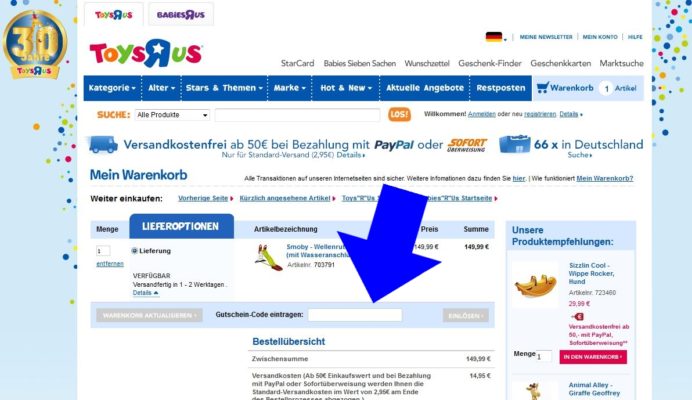Open the Smoby slide product thumbnail

269,257
